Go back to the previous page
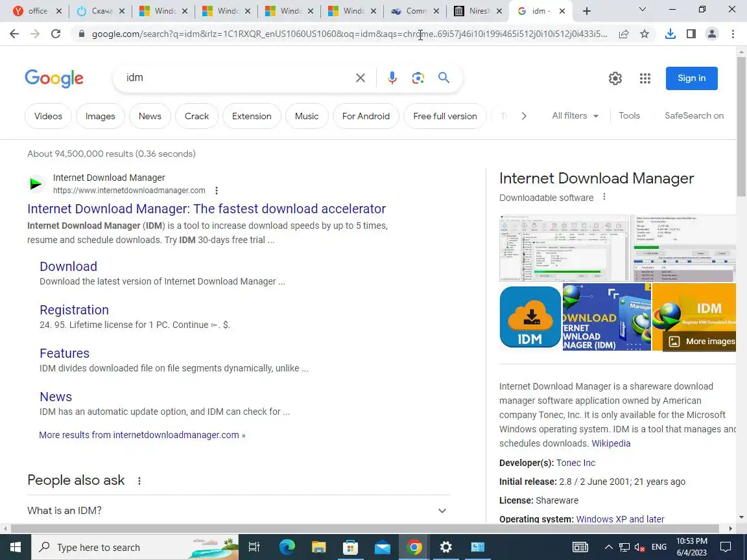This screenshot has width=747, height=560. point(14,34)
